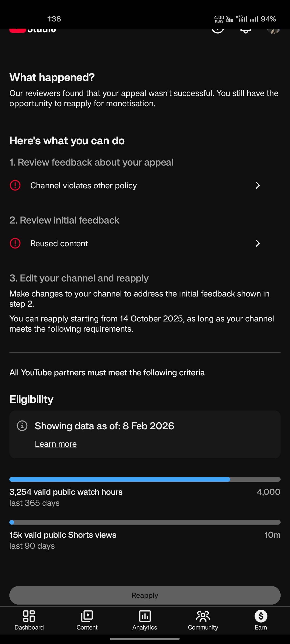Open the Dashboard grid icon
The image size is (290, 644).
tap(29, 616)
